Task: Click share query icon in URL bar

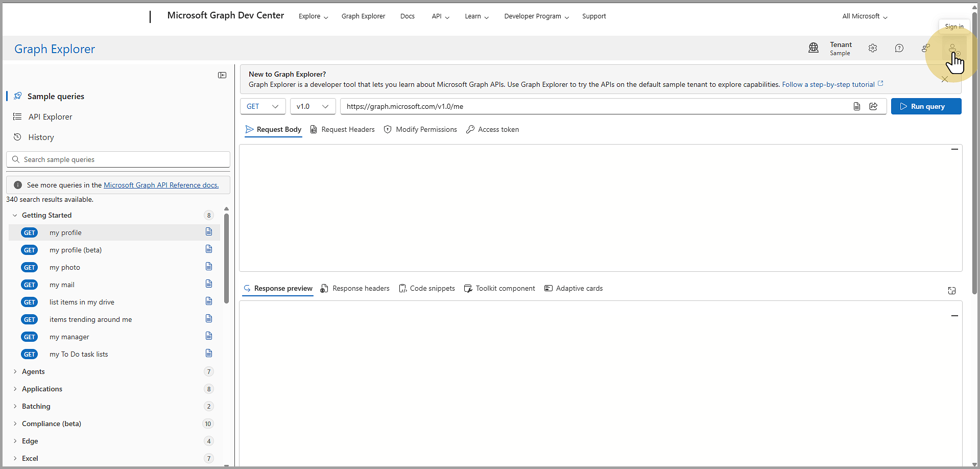Action: point(874,106)
